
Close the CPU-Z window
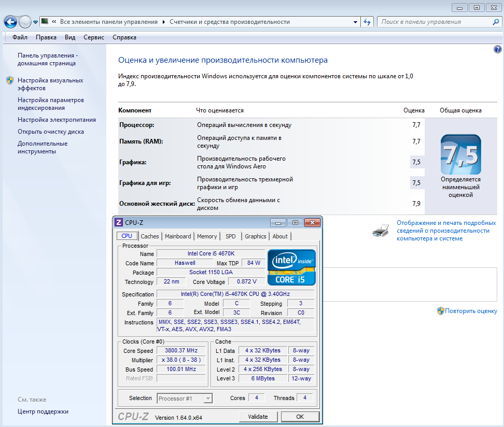coord(312,223)
